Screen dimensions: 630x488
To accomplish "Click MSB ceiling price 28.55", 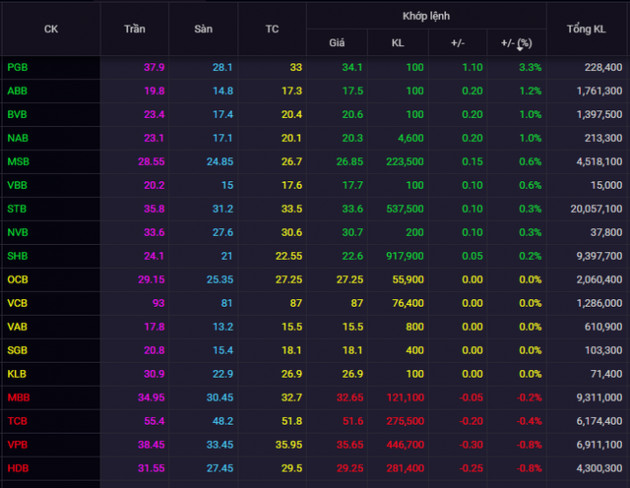I will 151,161.
